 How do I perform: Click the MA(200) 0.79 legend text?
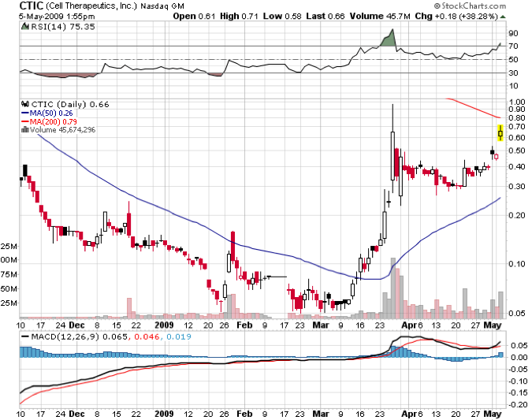[54, 121]
